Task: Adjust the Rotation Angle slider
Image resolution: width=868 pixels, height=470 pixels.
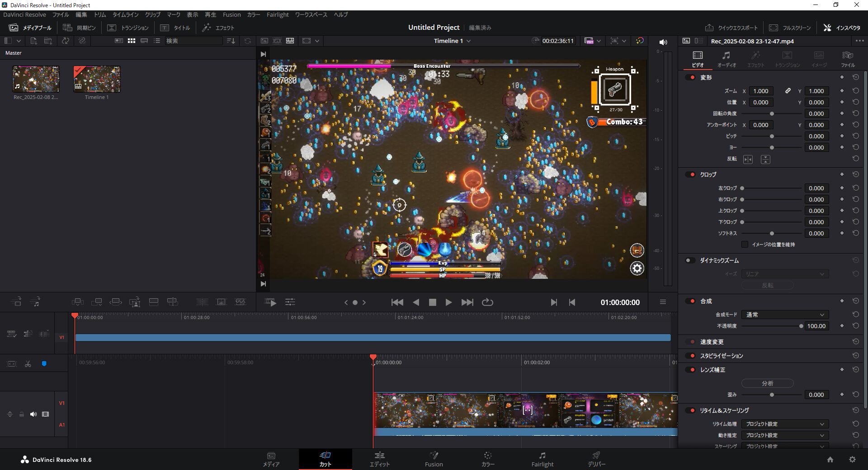Action: 772,114
